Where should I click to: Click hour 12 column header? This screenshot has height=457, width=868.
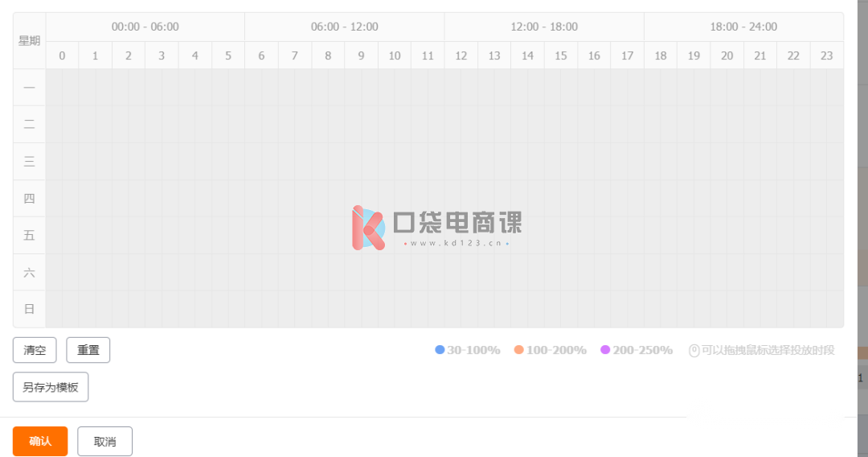[x=461, y=56]
